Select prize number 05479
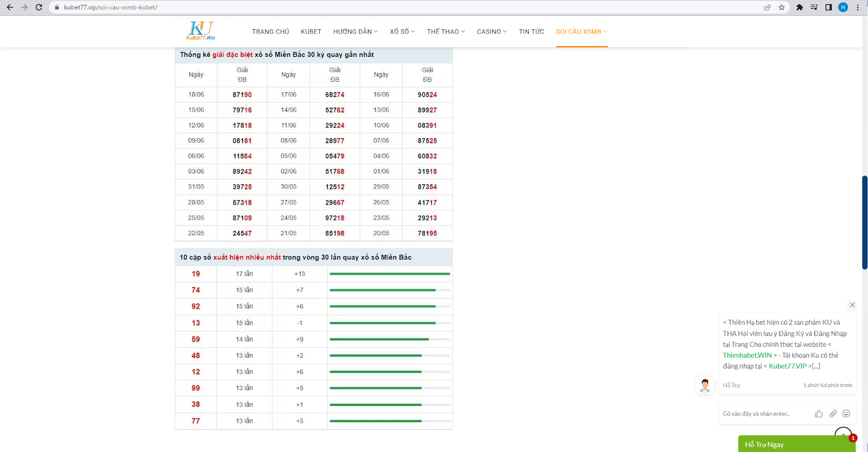The height and width of the screenshot is (452, 868). click(x=335, y=156)
